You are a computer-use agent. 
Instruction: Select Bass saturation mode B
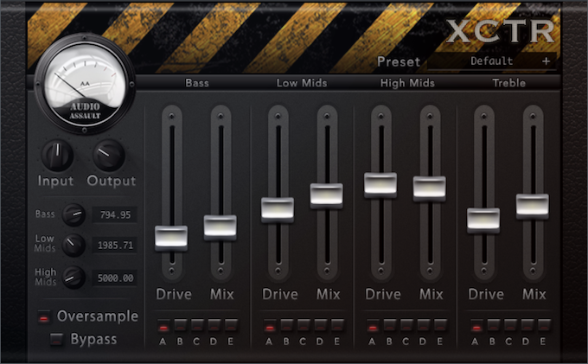pyautogui.click(x=180, y=325)
